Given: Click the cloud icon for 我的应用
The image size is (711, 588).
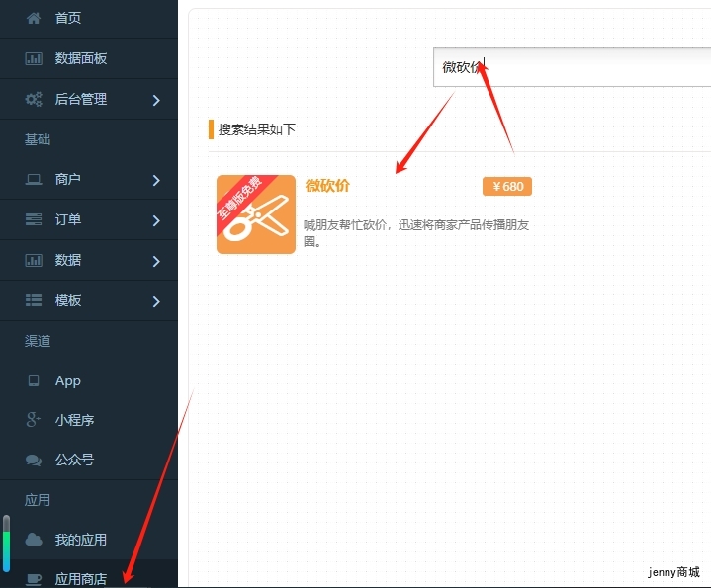Looking at the screenshot, I should click(34, 540).
